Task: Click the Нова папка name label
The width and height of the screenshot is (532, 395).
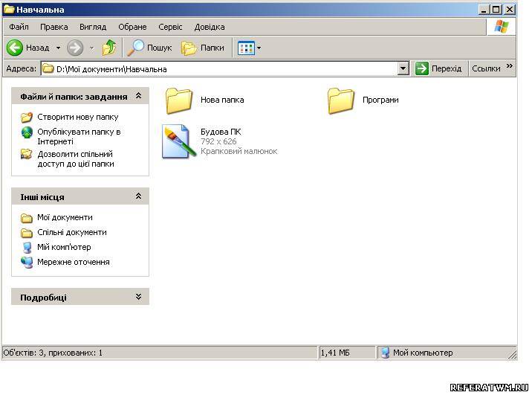Action: 222,100
